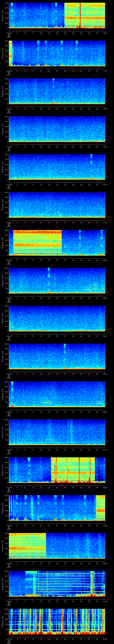Click the spectrogram panel starting at 9:19:00
The height and width of the screenshot is (644, 114).
point(57,167)
